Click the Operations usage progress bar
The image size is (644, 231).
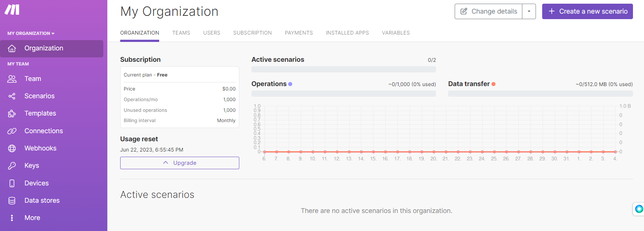pyautogui.click(x=344, y=94)
